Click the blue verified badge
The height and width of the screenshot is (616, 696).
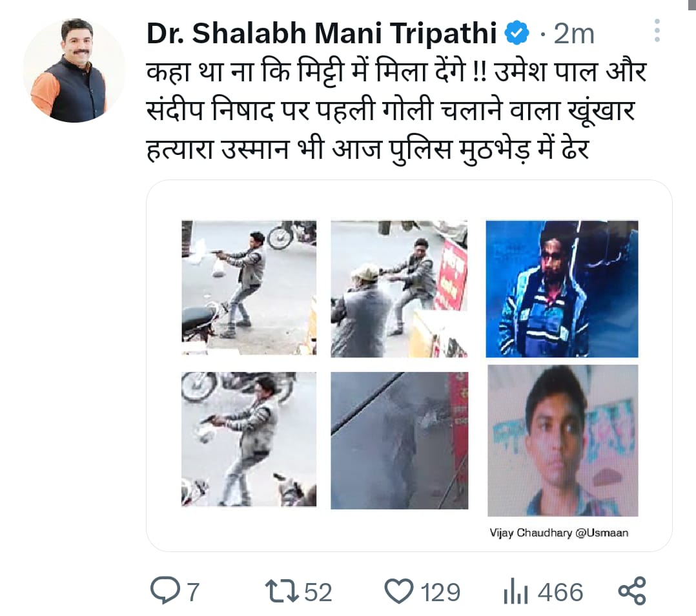click(517, 34)
